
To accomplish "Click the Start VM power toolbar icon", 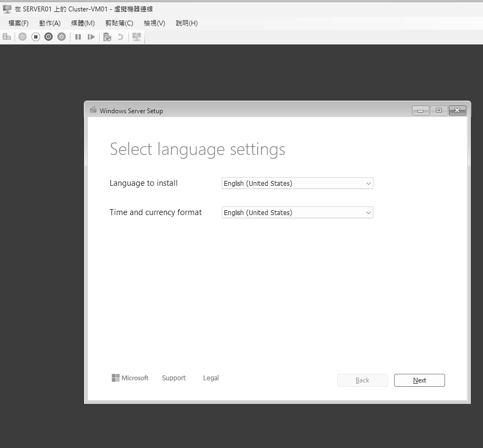I will [22, 37].
